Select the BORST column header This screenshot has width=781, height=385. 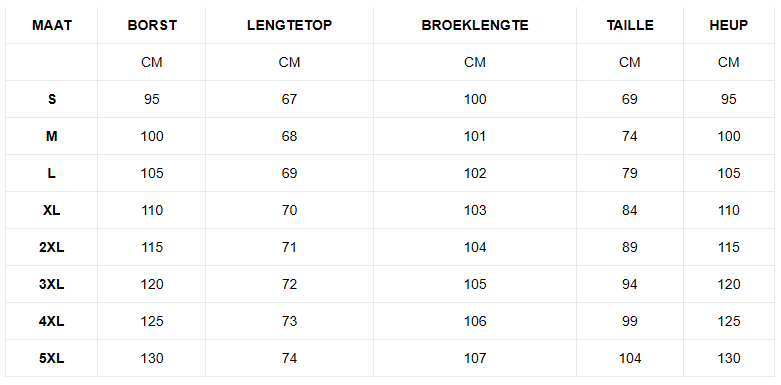152,25
